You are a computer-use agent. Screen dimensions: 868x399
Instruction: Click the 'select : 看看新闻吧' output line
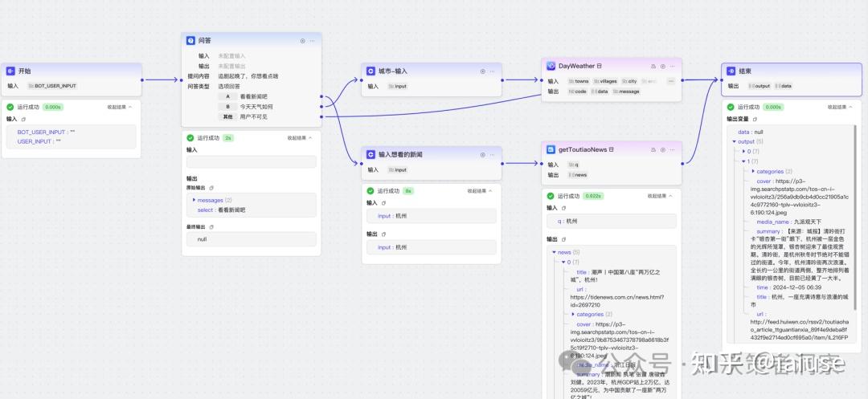click(222, 210)
